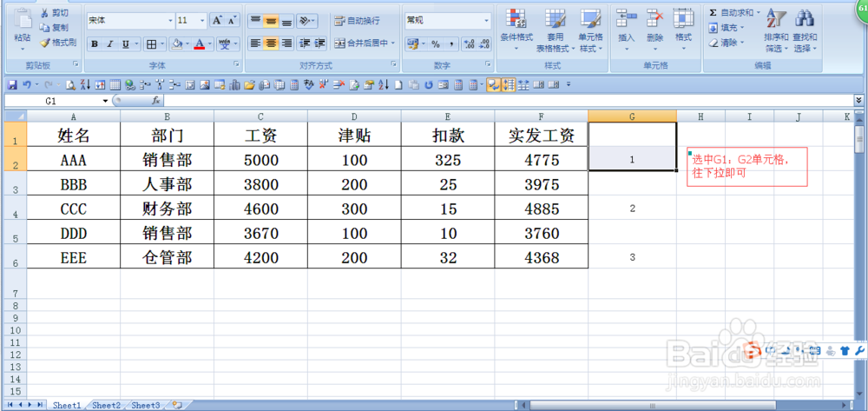Image resolution: width=868 pixels, height=411 pixels.
Task: Click the insert new worksheet tab
Action: coord(177,406)
